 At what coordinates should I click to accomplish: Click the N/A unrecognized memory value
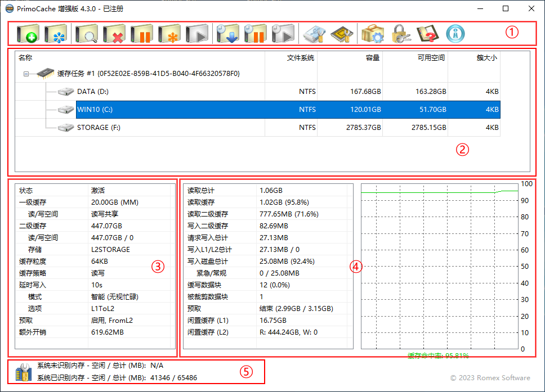pos(157,366)
